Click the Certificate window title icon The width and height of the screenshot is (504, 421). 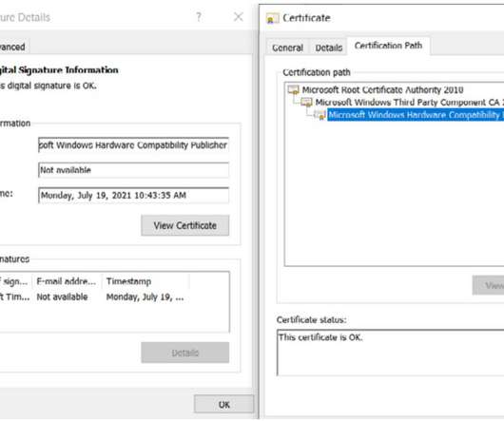pyautogui.click(x=273, y=18)
